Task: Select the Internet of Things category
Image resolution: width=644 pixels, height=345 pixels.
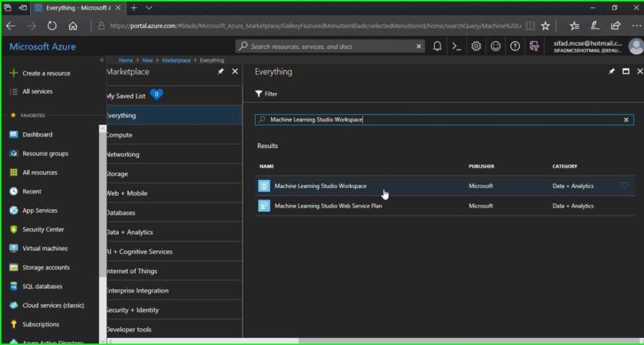Action: [175, 271]
